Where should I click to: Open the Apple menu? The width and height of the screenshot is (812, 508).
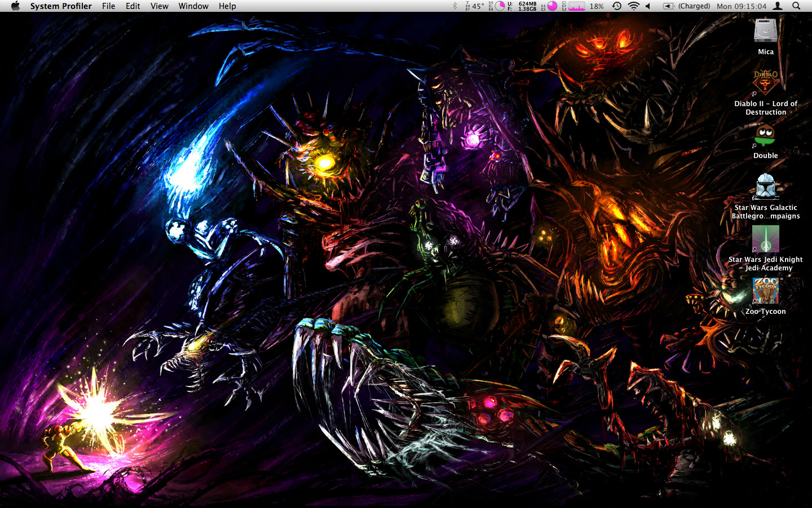coord(15,6)
